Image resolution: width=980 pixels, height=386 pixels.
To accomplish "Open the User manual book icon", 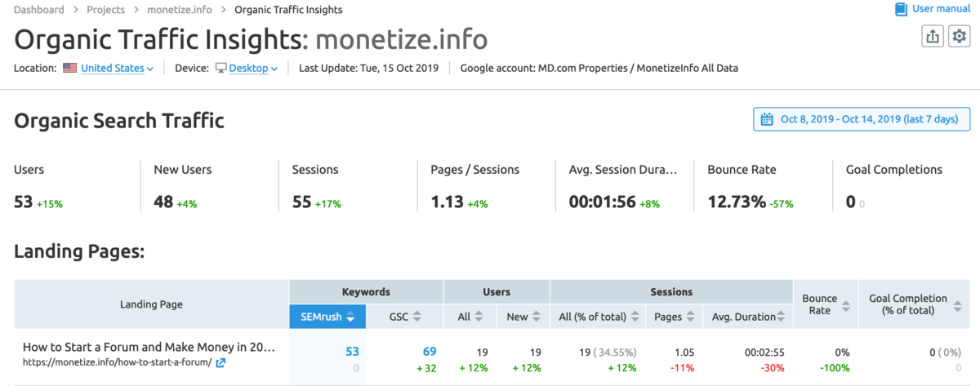I will [901, 10].
